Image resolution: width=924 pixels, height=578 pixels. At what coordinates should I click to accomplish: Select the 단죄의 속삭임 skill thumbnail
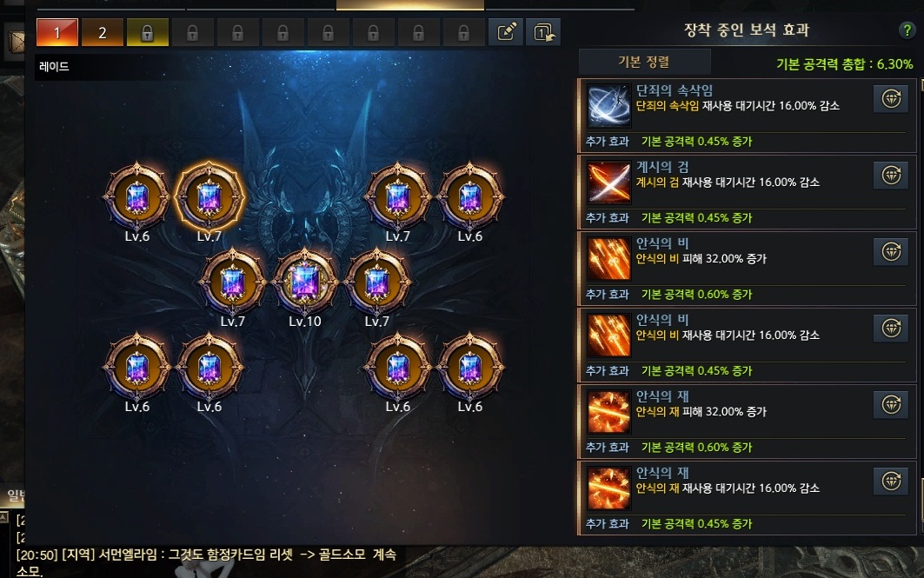click(x=608, y=105)
